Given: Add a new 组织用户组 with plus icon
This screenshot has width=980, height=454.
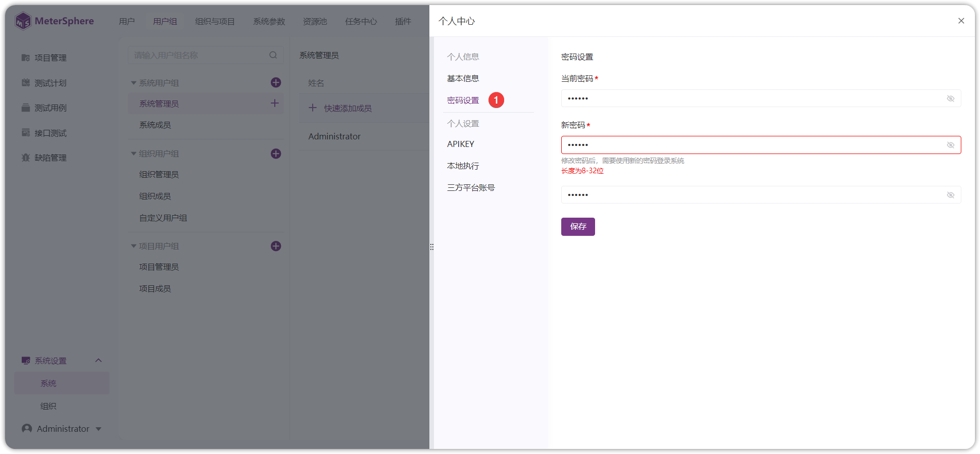Looking at the screenshot, I should click(x=276, y=154).
